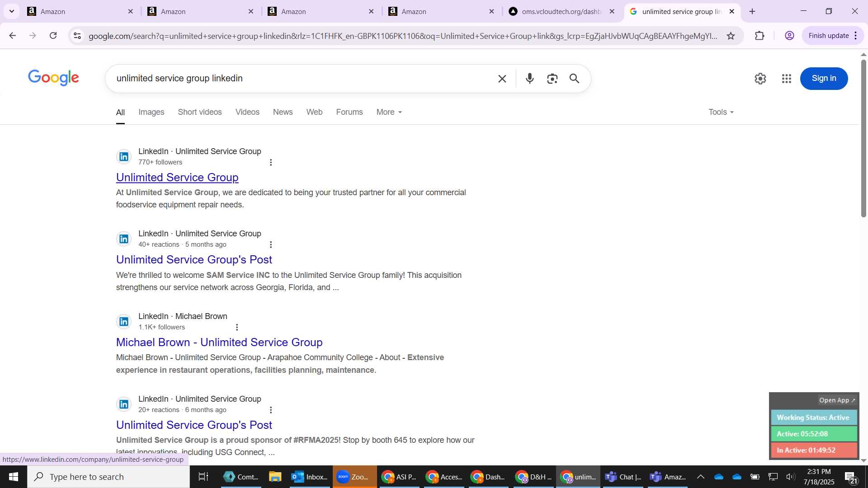
Task: Open the Tools dropdown
Action: [x=721, y=112]
